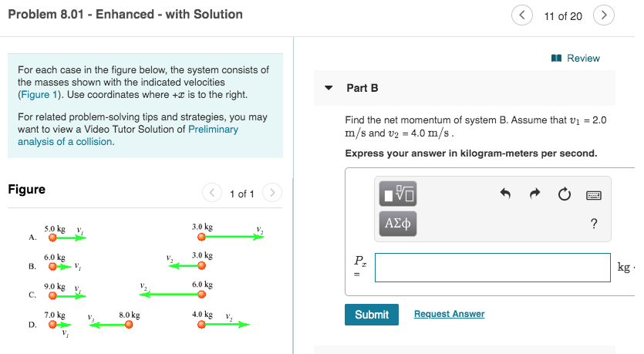Click the Px answer input field
This screenshot has height=354, width=644.
(492, 268)
